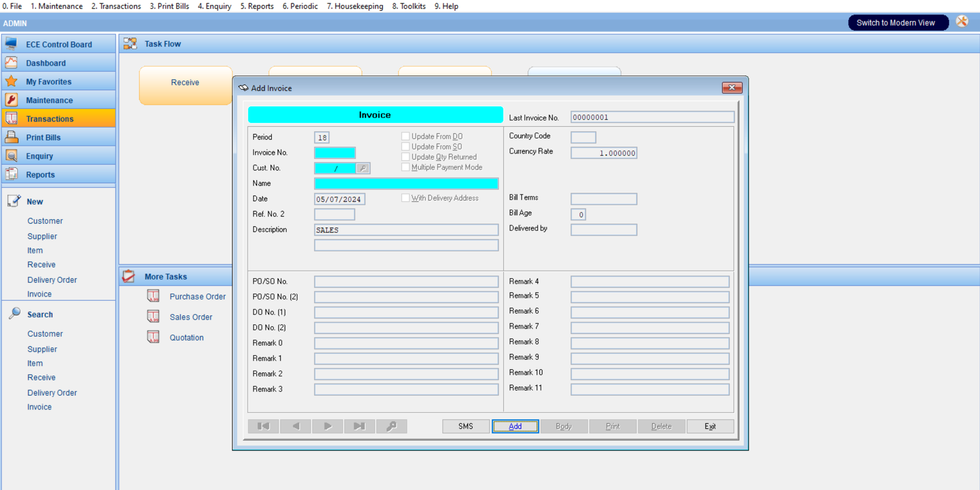Click the ECE Control Board icon
This screenshot has height=490, width=980.
(x=11, y=44)
